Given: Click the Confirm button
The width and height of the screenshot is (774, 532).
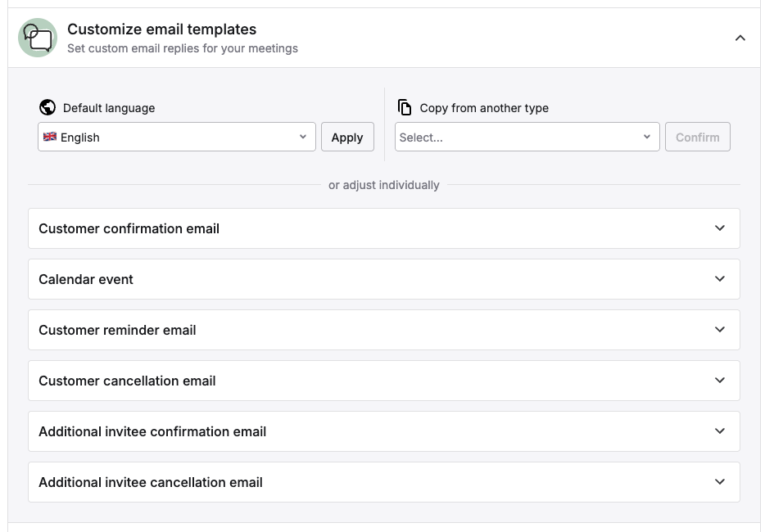Looking at the screenshot, I should pyautogui.click(x=697, y=138).
